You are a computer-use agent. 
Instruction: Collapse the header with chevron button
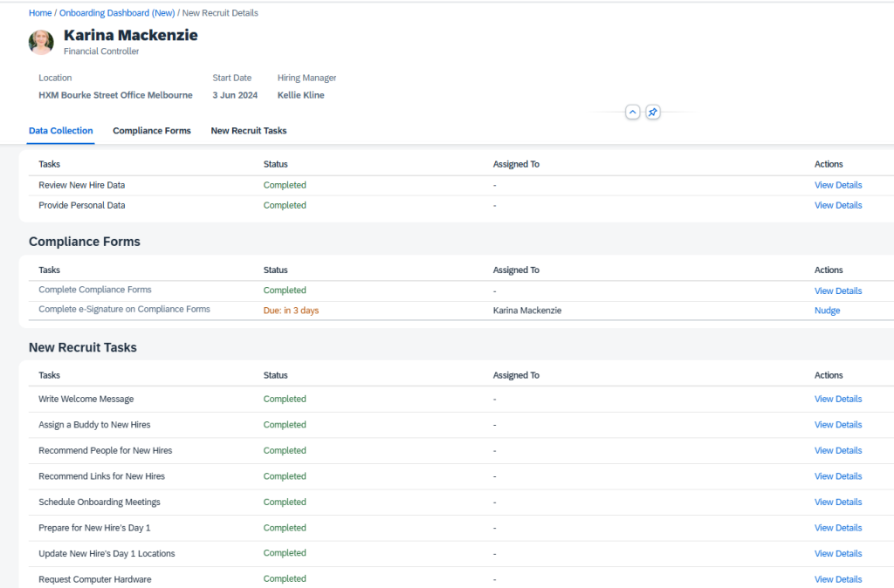[633, 113]
